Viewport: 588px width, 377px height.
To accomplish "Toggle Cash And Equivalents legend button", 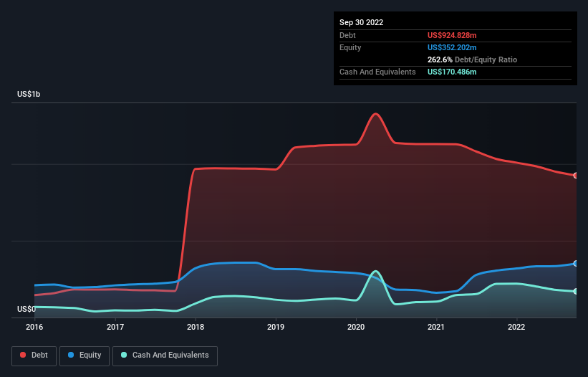I will pos(165,355).
